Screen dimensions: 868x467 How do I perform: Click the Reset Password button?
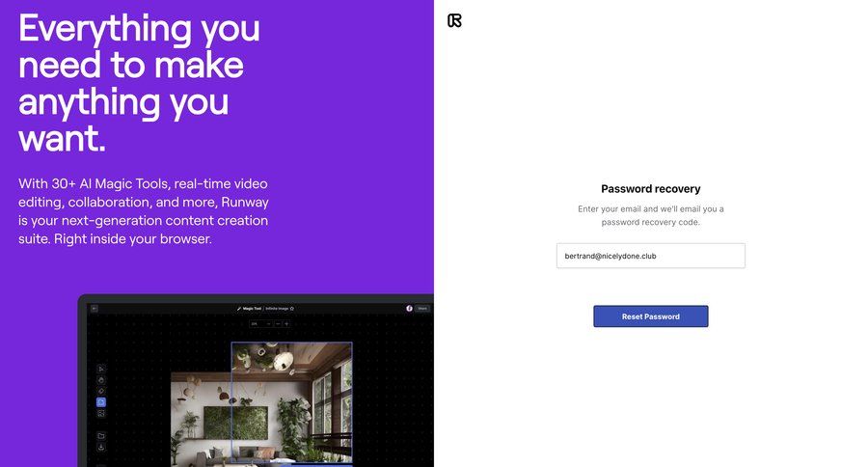click(x=650, y=316)
